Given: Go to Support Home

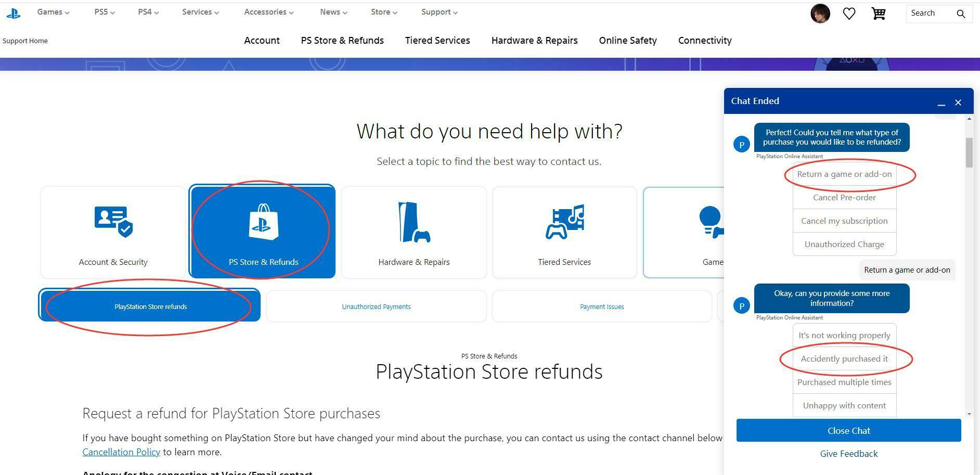Looking at the screenshot, I should tap(25, 41).
